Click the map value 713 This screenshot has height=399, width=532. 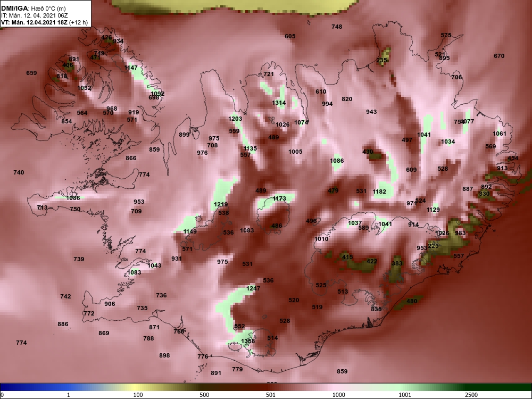(43, 207)
